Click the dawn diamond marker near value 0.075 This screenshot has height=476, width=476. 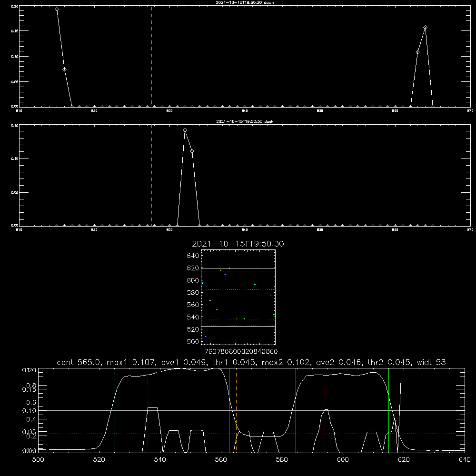click(64, 69)
